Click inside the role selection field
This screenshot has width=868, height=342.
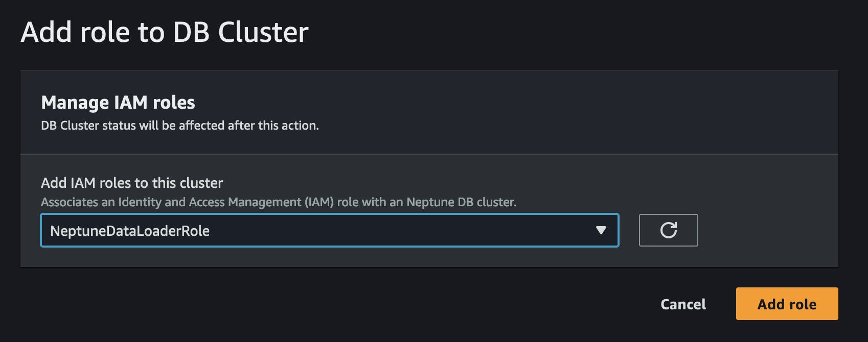(x=330, y=230)
